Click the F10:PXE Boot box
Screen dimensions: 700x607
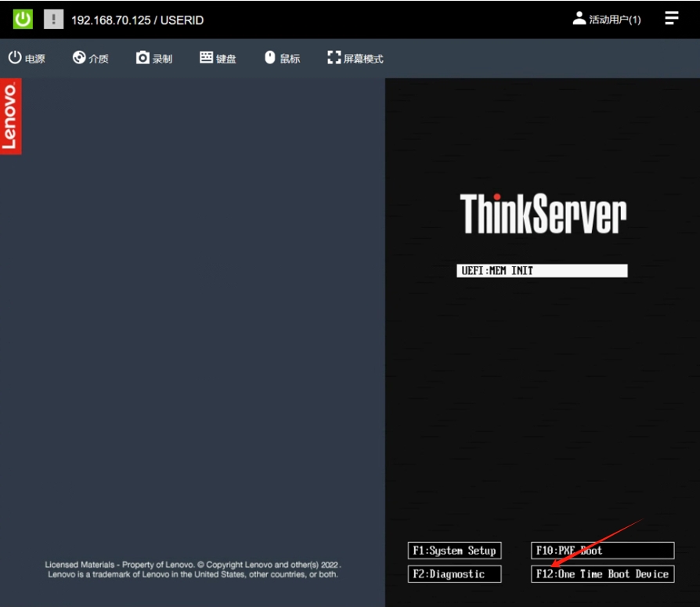[x=603, y=551]
